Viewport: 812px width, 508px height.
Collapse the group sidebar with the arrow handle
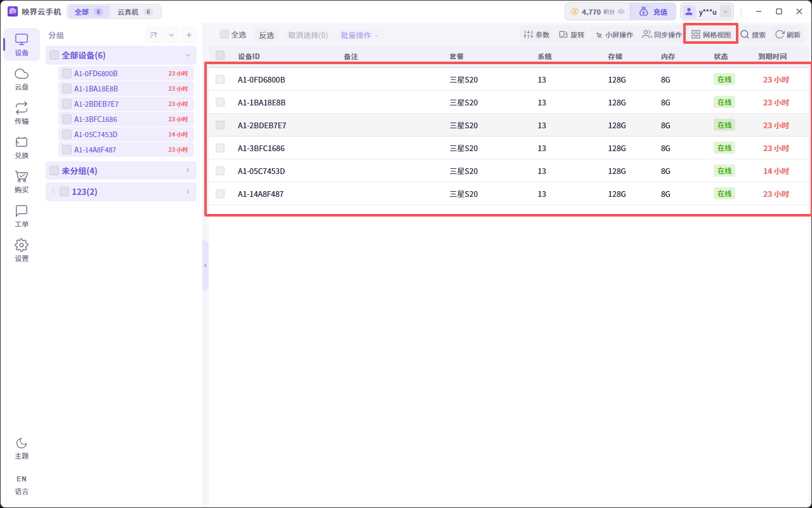pos(206,265)
